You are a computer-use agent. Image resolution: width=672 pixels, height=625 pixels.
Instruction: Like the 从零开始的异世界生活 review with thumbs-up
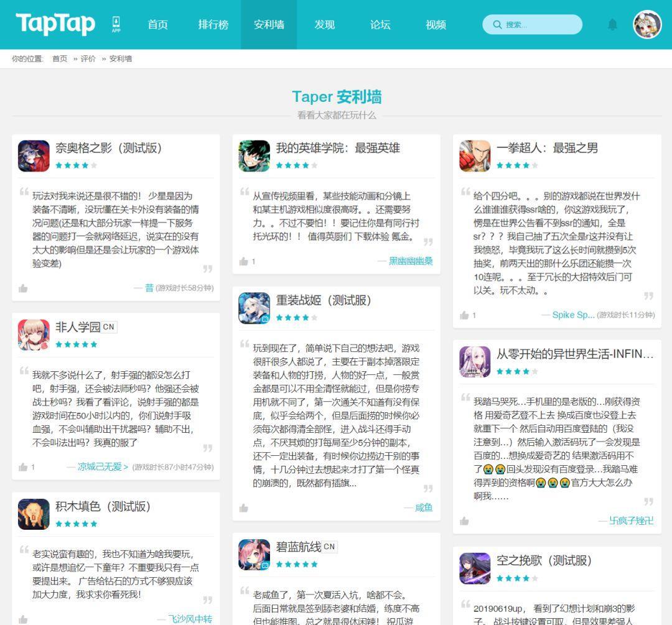[464, 521]
